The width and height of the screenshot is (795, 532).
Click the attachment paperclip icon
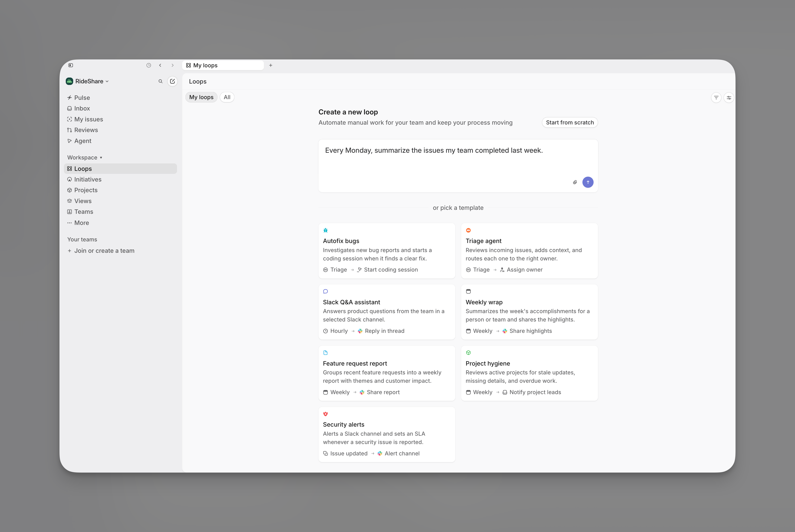[x=575, y=182]
